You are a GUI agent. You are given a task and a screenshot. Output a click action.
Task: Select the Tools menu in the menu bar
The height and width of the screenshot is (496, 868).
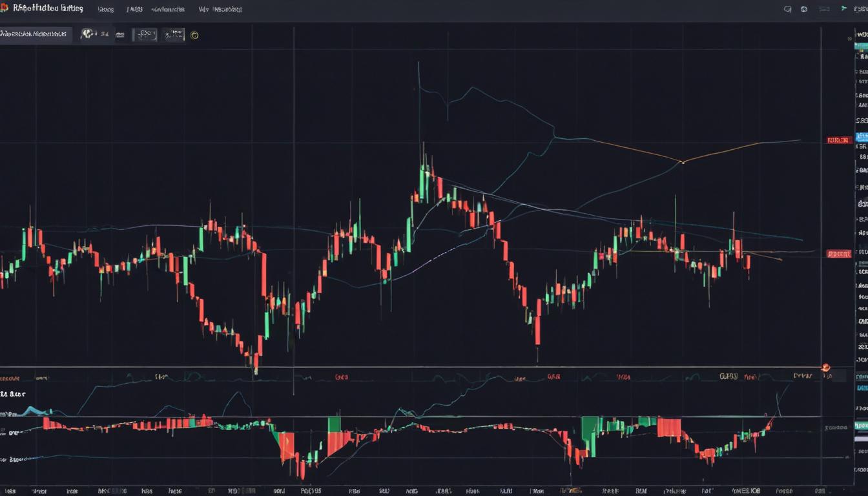(x=134, y=9)
